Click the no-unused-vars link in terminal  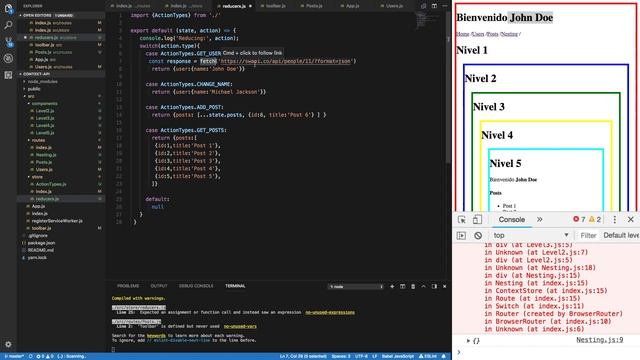240,327
